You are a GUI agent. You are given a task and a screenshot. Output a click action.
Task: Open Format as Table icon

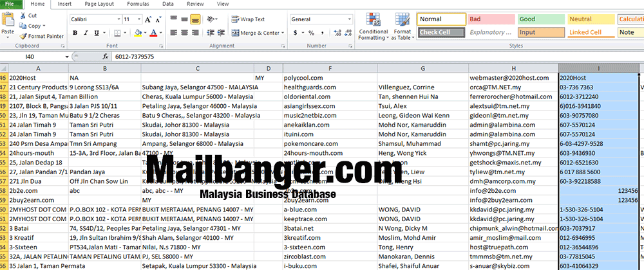402,20
